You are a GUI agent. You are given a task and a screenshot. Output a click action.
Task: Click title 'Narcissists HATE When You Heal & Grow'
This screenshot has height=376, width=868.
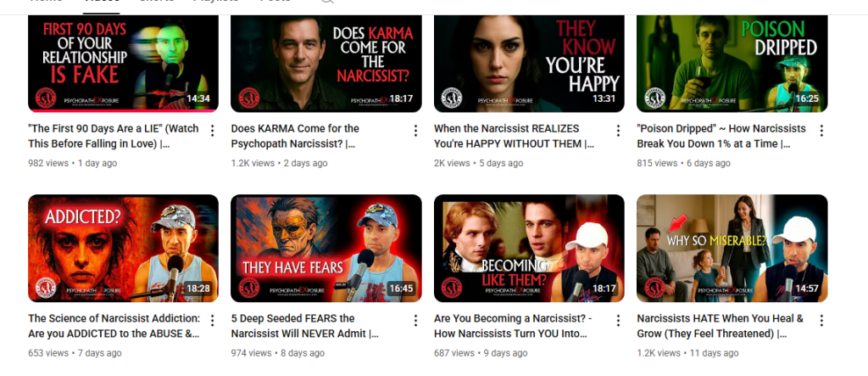721,326
